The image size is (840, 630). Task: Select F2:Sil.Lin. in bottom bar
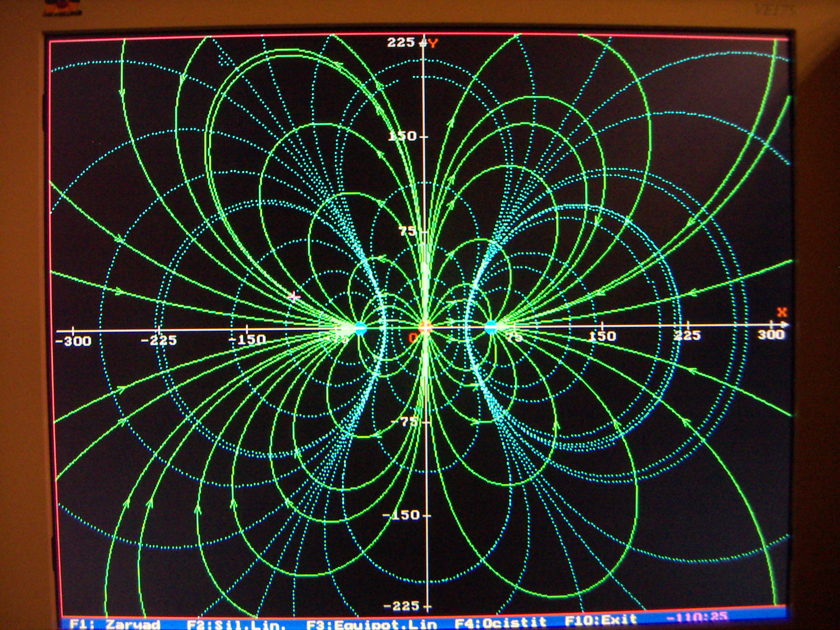(236, 625)
